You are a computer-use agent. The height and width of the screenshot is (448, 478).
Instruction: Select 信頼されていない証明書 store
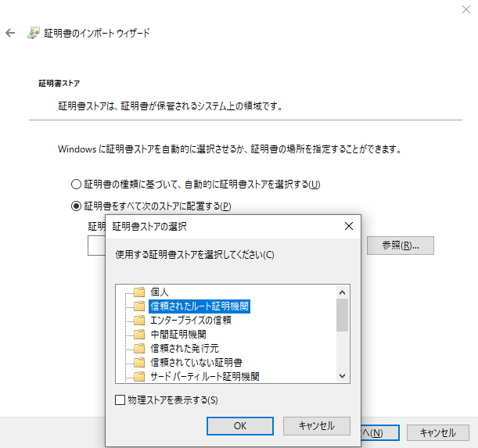[x=196, y=362]
